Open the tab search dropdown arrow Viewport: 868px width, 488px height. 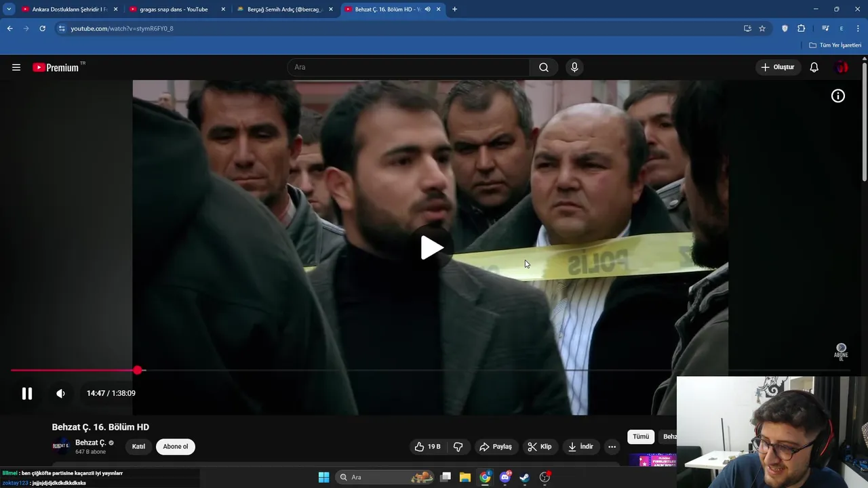pos(9,9)
